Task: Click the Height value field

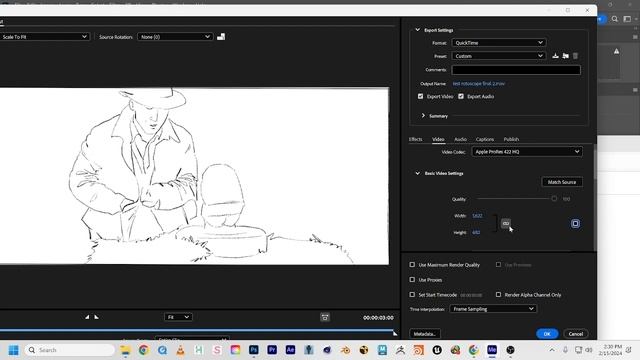Action: click(476, 232)
